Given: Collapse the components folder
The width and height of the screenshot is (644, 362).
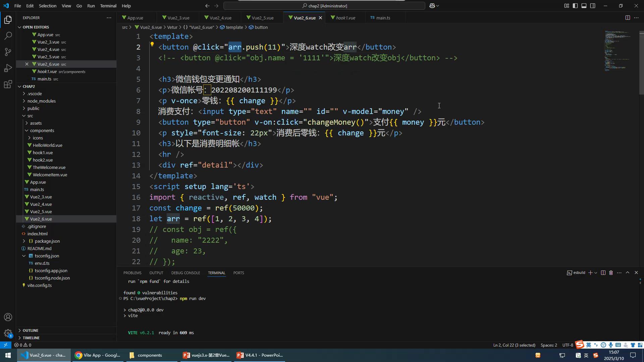Looking at the screenshot, I should tap(42, 130).
